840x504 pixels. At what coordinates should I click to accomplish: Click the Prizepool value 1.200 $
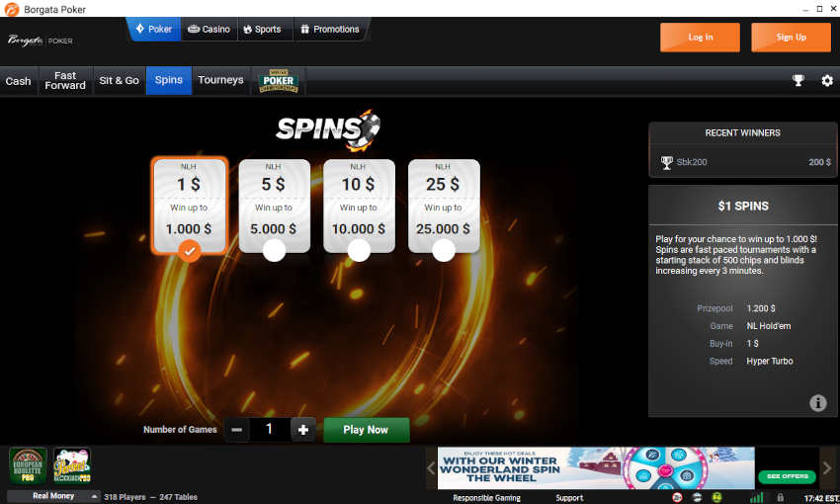point(761,308)
